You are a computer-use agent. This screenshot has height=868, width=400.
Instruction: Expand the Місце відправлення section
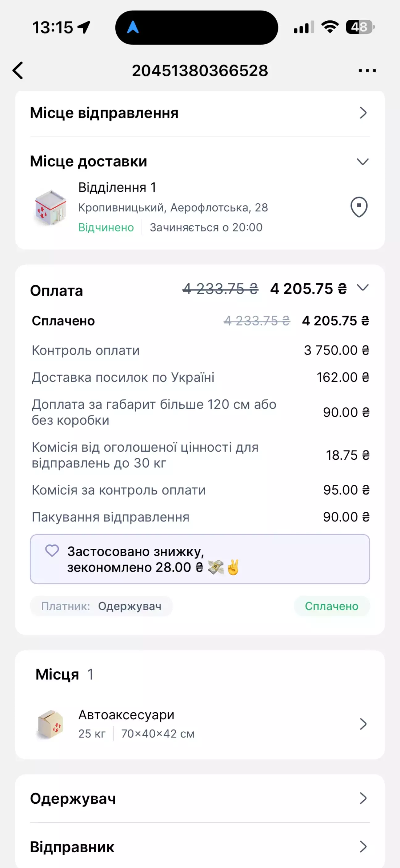(363, 113)
